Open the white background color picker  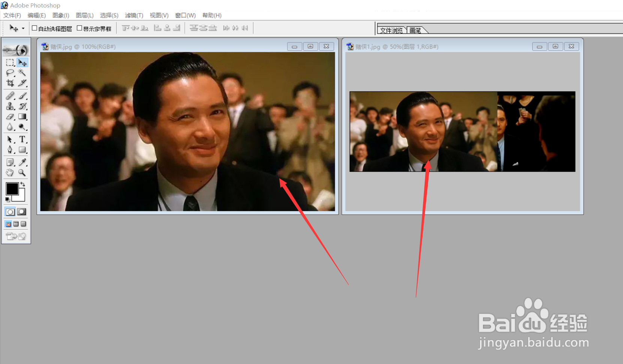[x=21, y=198]
